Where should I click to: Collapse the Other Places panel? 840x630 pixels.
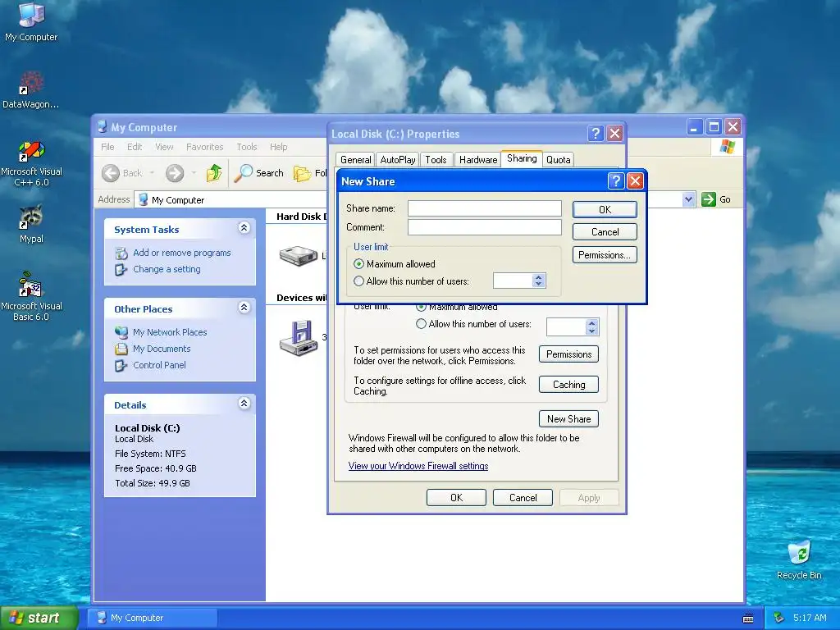point(244,308)
